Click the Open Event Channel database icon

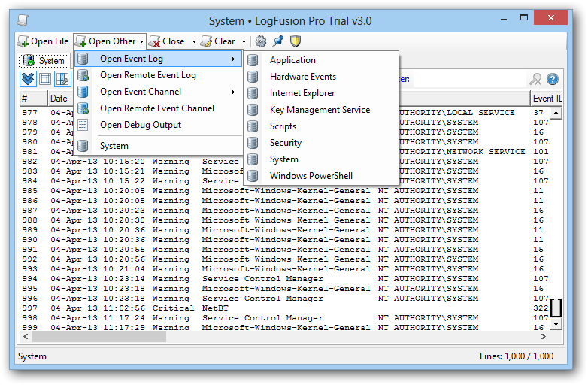coord(83,92)
